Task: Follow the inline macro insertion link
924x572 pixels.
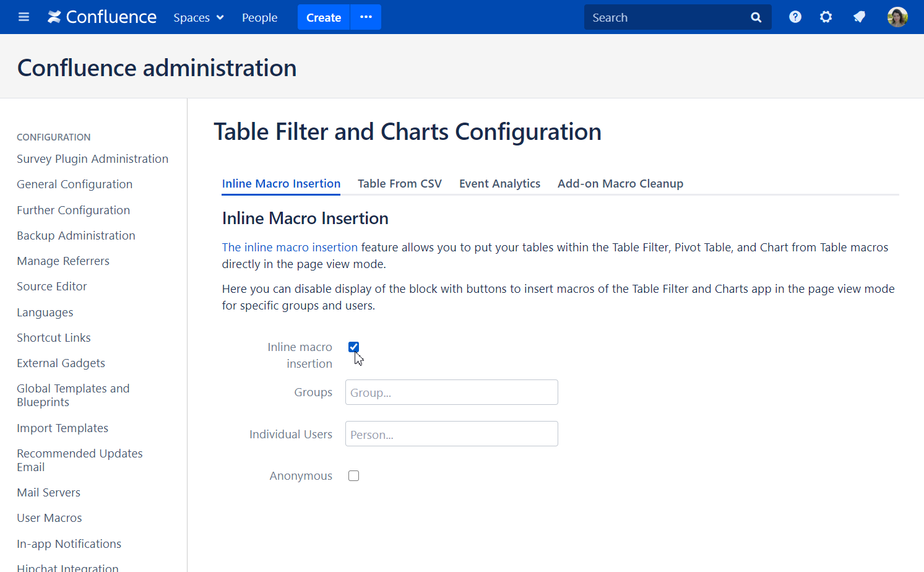Action: pos(290,247)
